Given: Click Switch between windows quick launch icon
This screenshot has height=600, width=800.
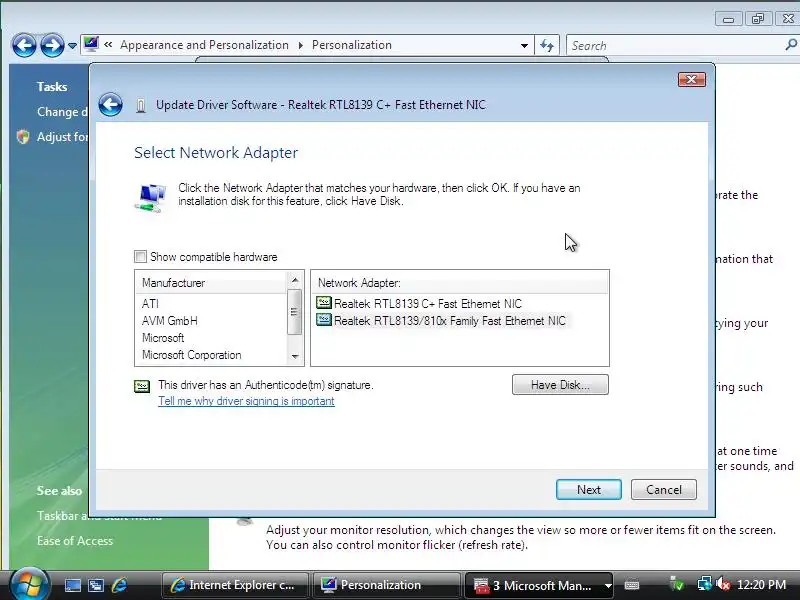Looking at the screenshot, I should (96, 585).
